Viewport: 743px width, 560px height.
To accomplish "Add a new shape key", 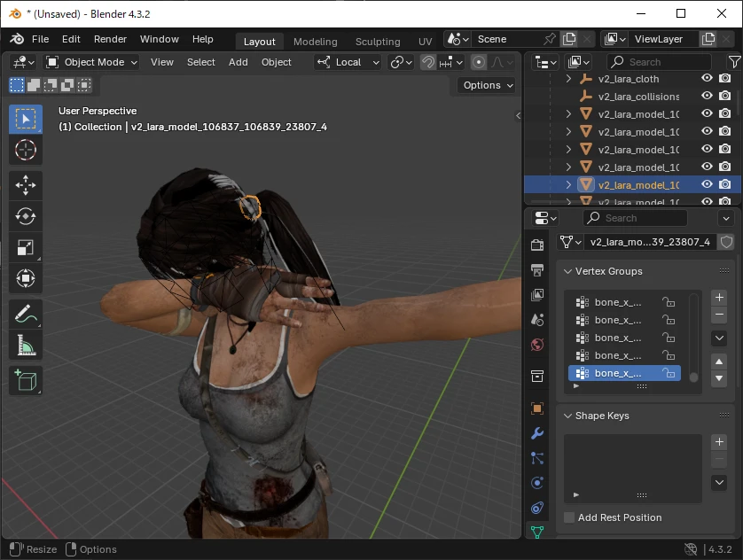I will (719, 441).
